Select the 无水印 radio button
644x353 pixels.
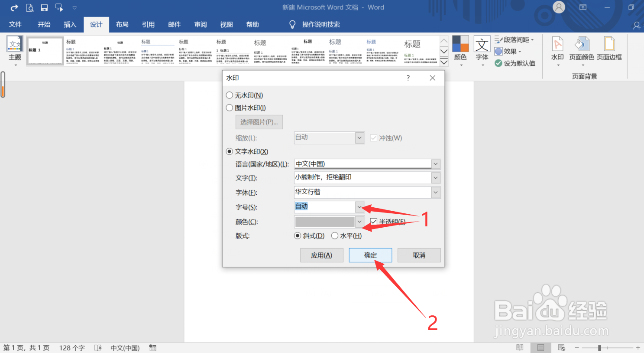coord(230,95)
